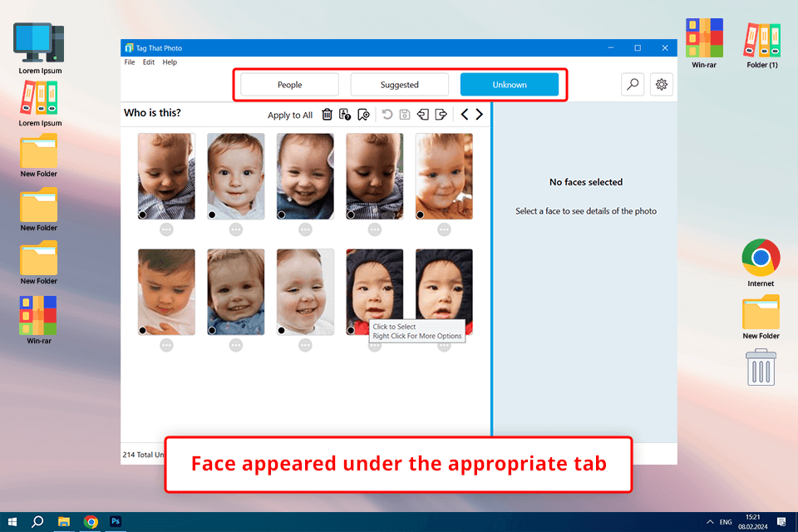Click the trash delete icon in the toolbar
This screenshot has height=532, width=798.
click(328, 115)
